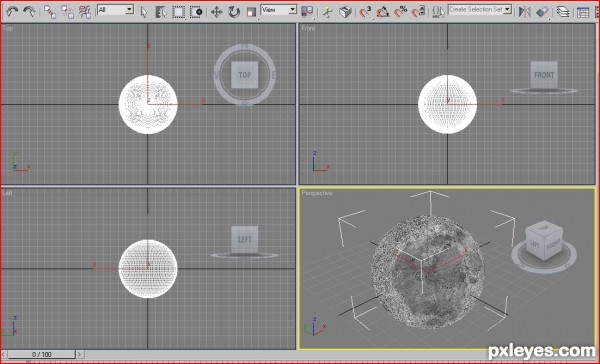Enable the Select and Manipulate tool
This screenshot has width=600, height=364.
pyautogui.click(x=328, y=12)
